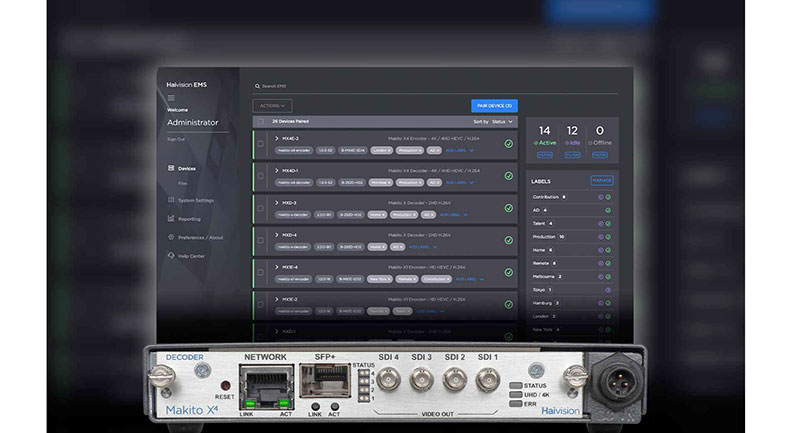The image size is (800, 433).
Task: Expand the MX4E-2 device row
Action: pyautogui.click(x=277, y=138)
